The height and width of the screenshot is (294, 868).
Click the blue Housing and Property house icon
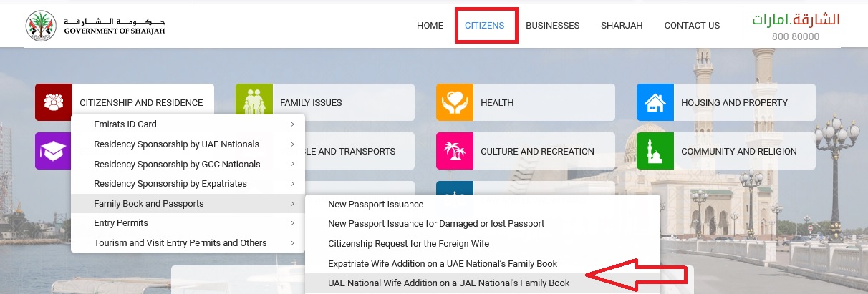click(655, 102)
